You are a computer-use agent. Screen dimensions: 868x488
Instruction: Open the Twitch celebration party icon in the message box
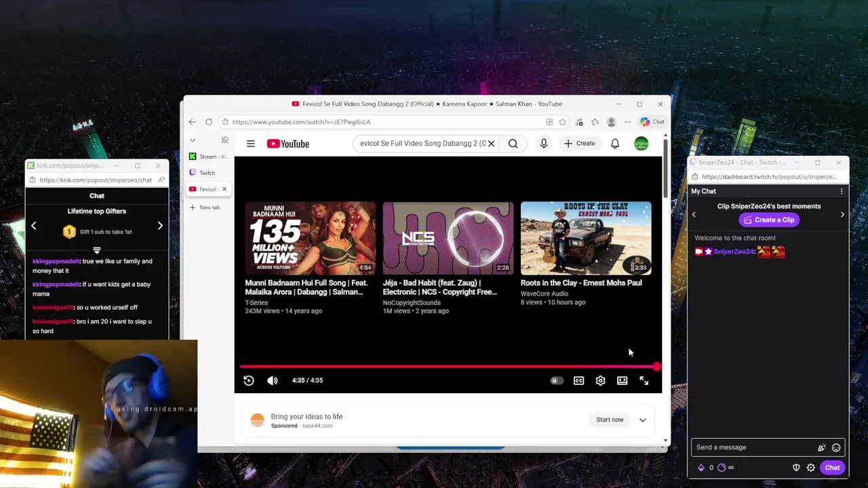pos(821,447)
